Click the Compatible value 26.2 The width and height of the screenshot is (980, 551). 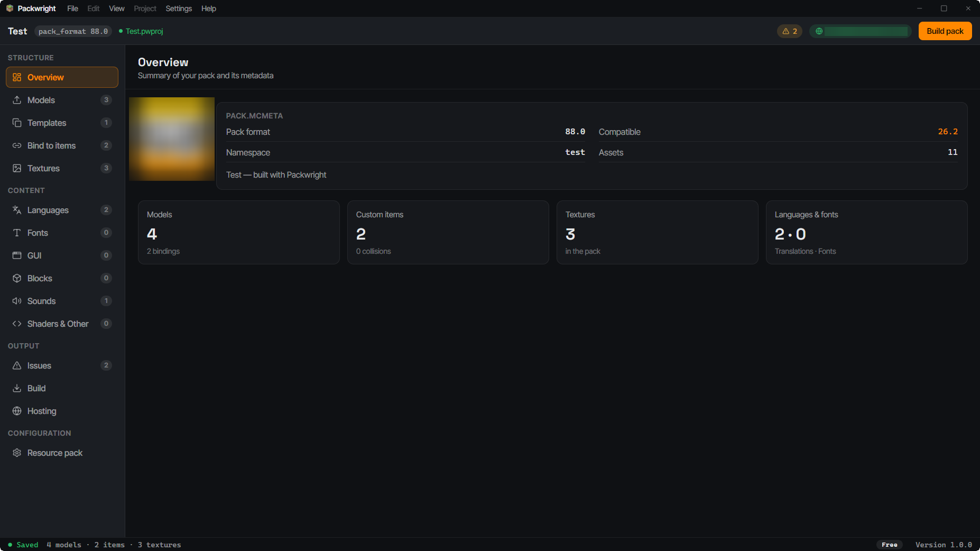(x=948, y=132)
